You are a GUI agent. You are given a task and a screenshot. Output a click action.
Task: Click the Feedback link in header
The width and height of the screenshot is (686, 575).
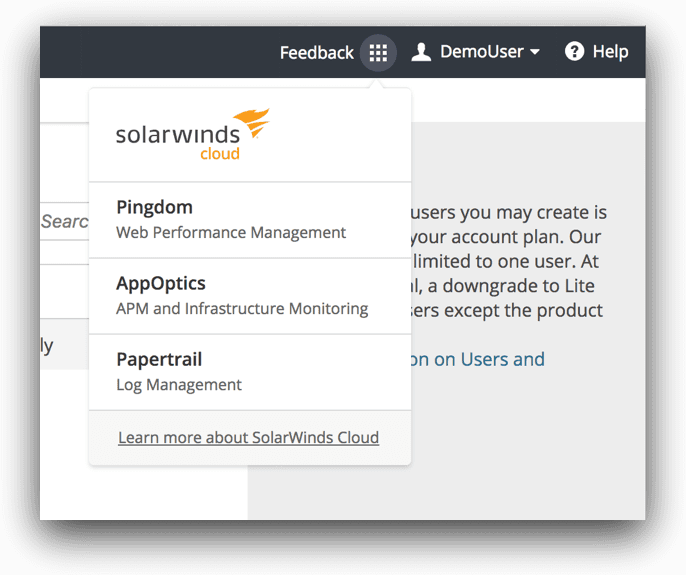316,52
